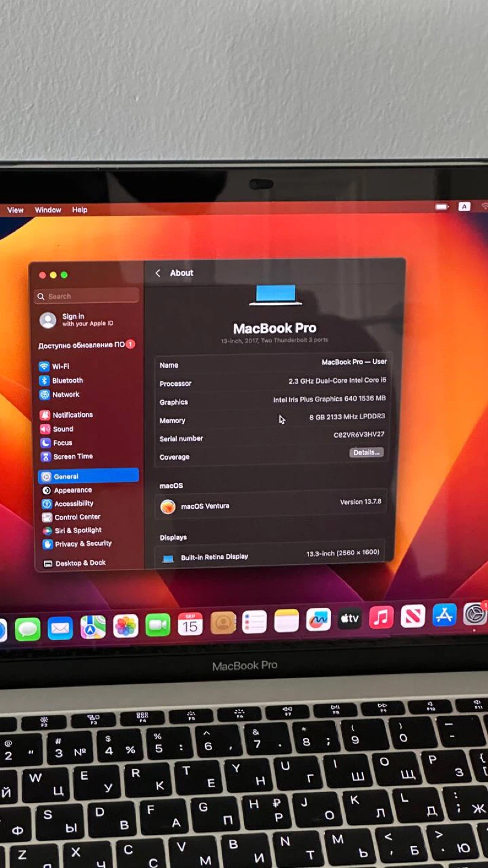Viewport: 488px width, 868px height.
Task: Open the App Store from the Dock
Action: tap(444, 615)
